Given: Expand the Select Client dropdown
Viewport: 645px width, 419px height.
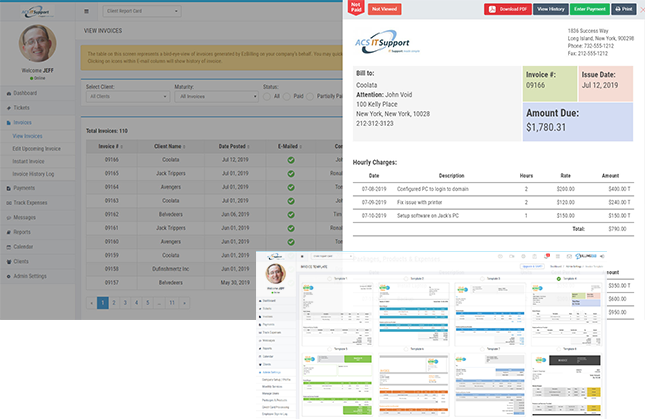Looking at the screenshot, I should pyautogui.click(x=125, y=97).
